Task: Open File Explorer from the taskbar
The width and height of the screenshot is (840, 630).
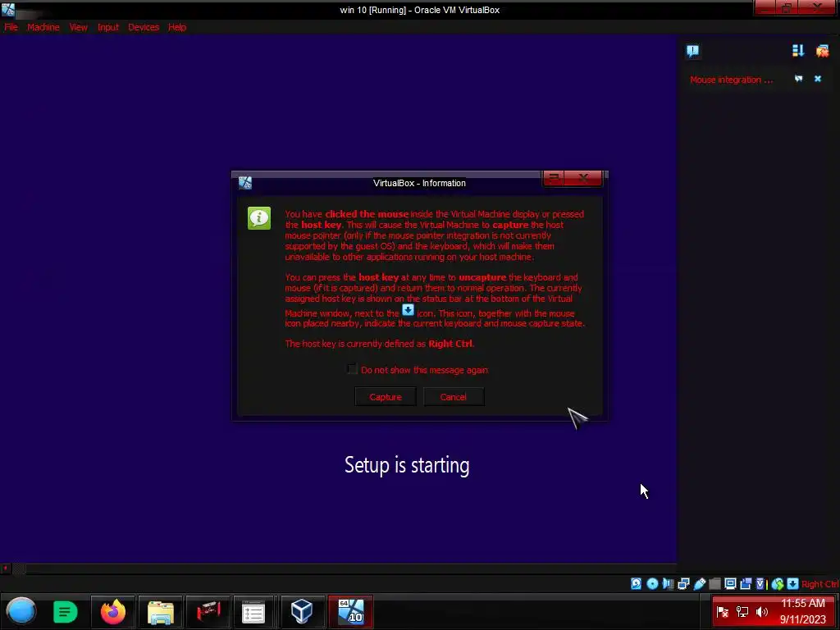Action: point(160,612)
